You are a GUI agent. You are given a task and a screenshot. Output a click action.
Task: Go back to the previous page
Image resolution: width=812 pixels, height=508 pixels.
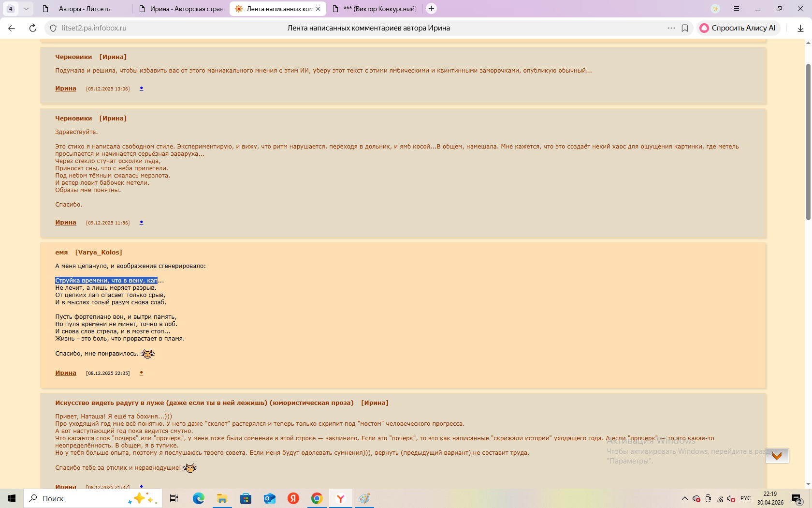12,28
